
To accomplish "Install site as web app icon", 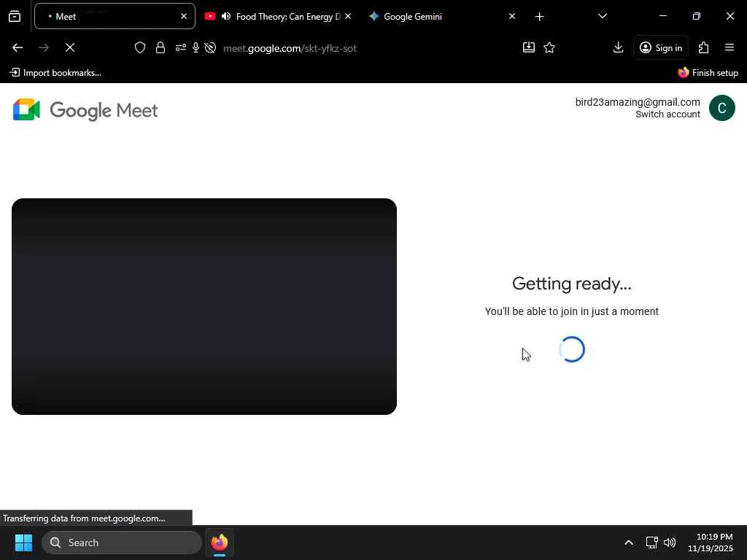I will click(x=529, y=47).
